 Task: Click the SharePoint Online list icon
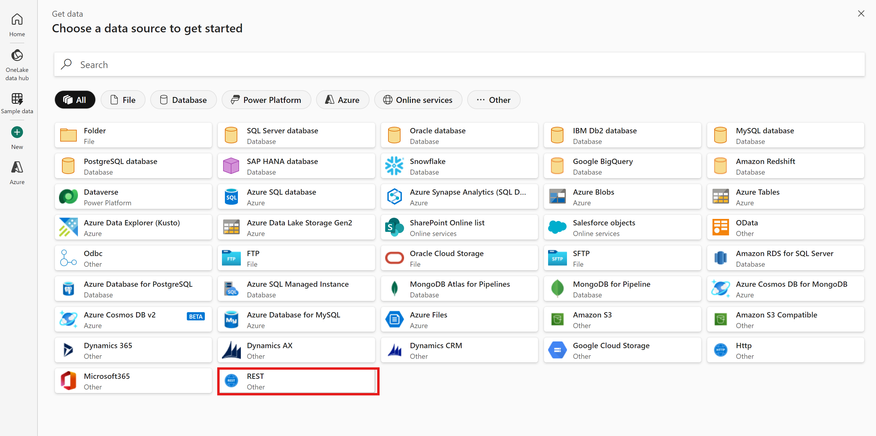(394, 227)
